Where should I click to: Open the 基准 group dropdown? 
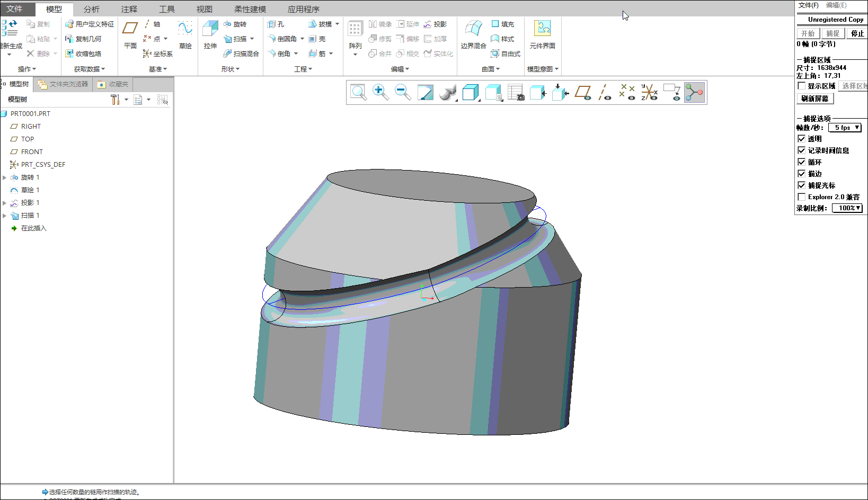click(x=158, y=69)
